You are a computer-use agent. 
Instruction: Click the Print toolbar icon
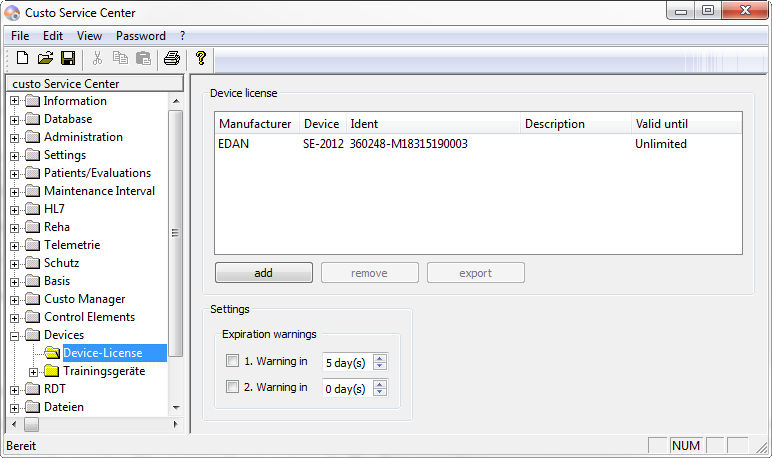tap(172, 58)
